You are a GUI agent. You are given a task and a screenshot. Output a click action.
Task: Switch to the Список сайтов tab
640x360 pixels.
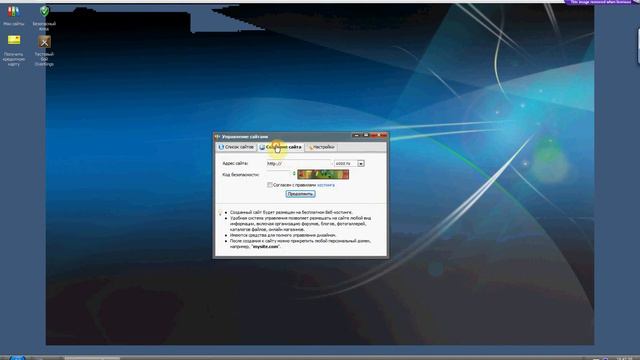tap(236, 147)
